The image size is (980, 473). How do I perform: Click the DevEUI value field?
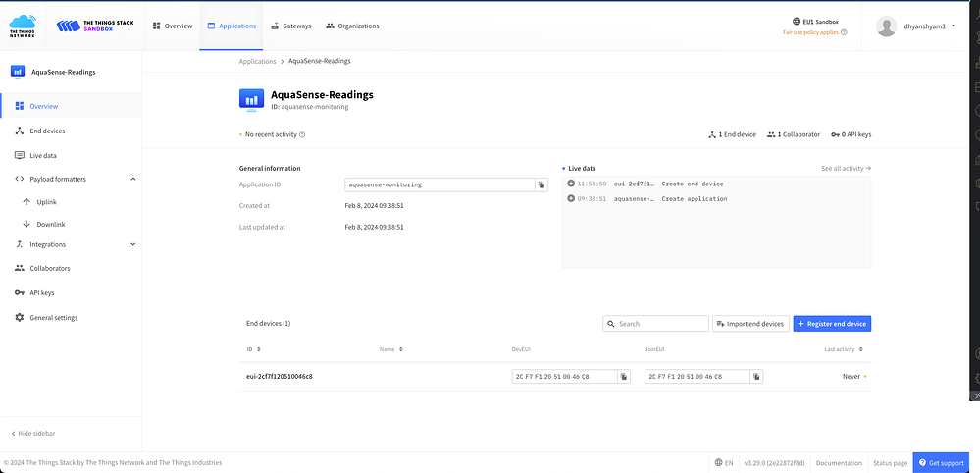[564, 377]
